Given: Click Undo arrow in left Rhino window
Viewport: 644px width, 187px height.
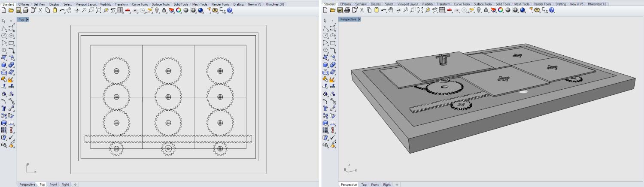Looking at the screenshot, I should pos(62,11).
